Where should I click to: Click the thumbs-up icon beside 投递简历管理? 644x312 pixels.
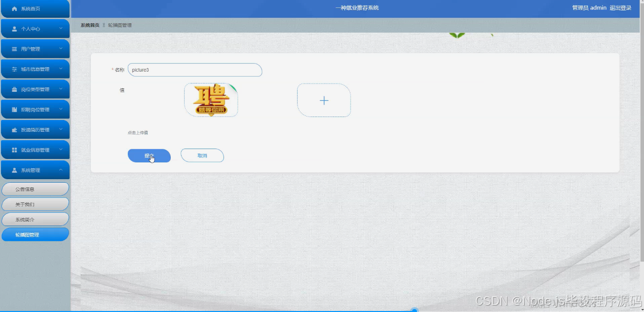(x=14, y=130)
